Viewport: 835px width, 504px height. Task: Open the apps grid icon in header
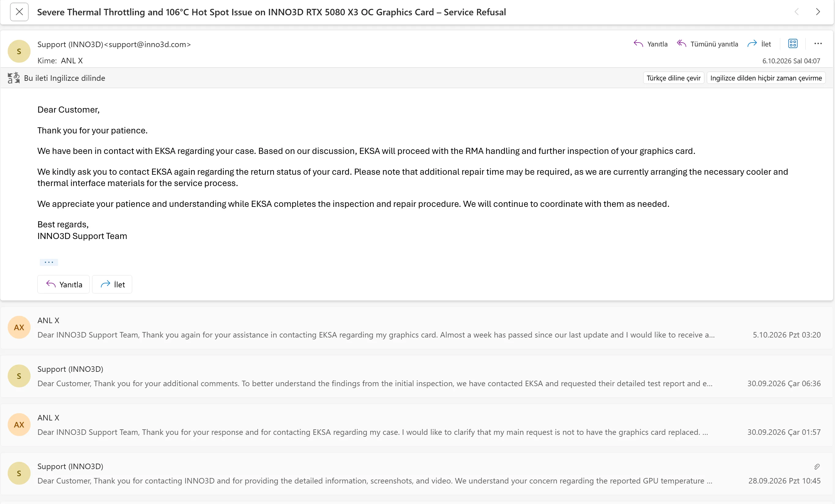click(x=793, y=44)
